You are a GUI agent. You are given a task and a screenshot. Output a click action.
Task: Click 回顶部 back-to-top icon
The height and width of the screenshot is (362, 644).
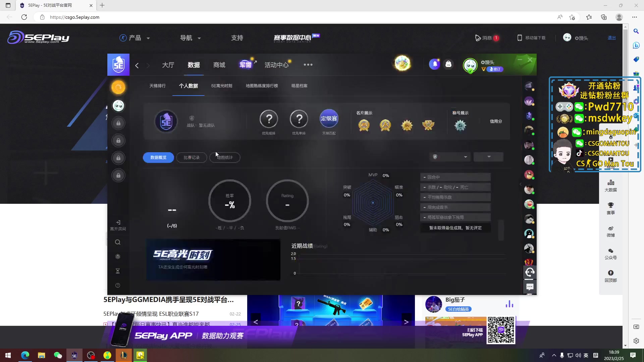[x=611, y=276]
